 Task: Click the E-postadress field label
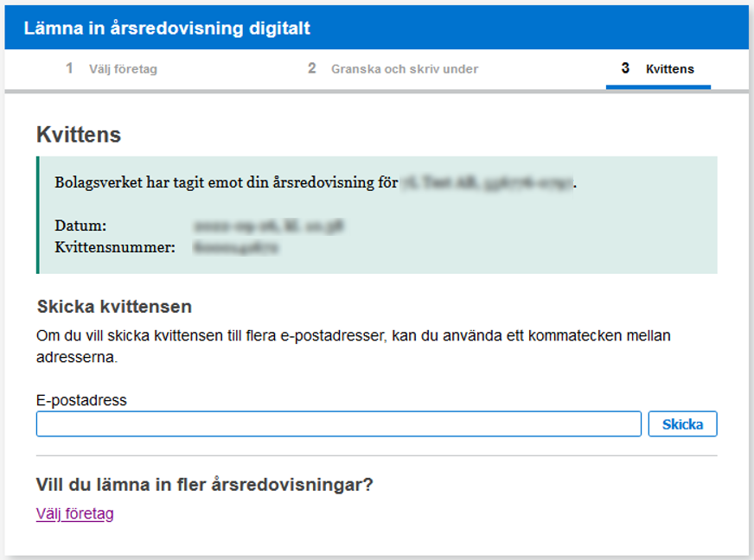[x=81, y=400]
